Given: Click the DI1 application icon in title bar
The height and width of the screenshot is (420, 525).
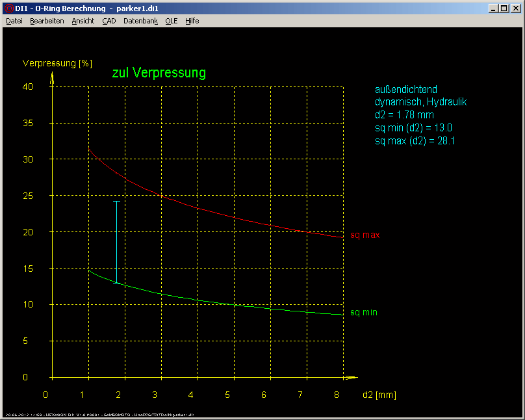Looking at the screenshot, I should click(x=8, y=8).
